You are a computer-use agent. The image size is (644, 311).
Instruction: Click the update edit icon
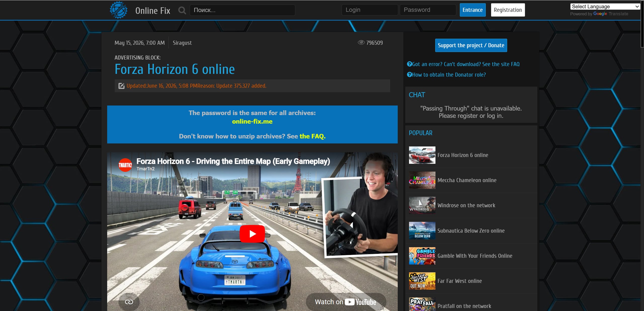coord(122,86)
